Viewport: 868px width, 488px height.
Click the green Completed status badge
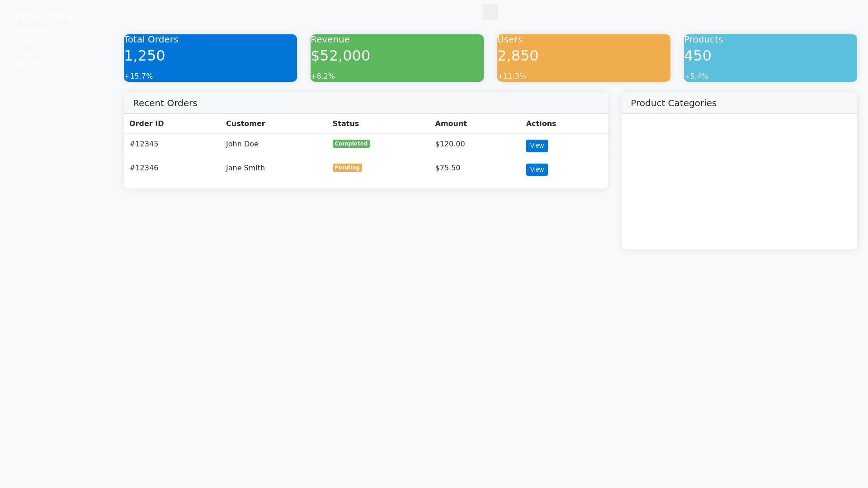point(351,144)
